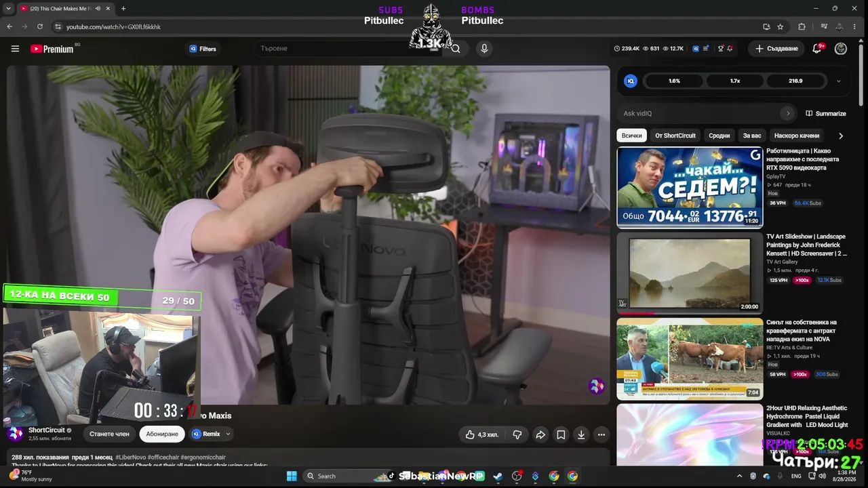Click the #officechair hashtag
Image resolution: width=868 pixels, height=488 pixels.
pyautogui.click(x=163, y=457)
